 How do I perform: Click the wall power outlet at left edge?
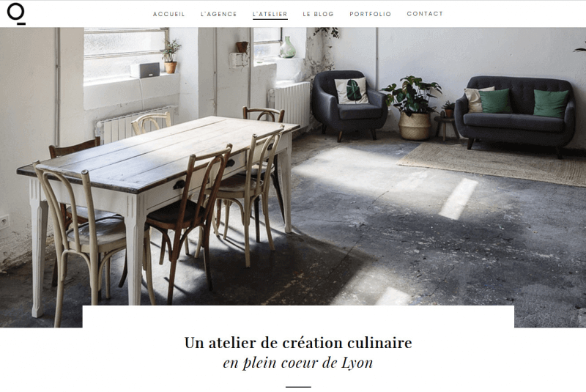(4, 222)
